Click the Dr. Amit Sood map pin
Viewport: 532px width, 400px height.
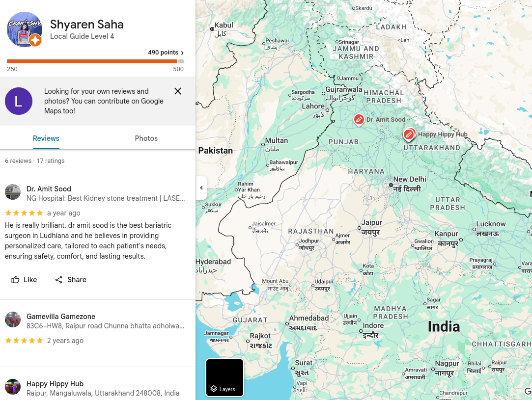(x=359, y=119)
